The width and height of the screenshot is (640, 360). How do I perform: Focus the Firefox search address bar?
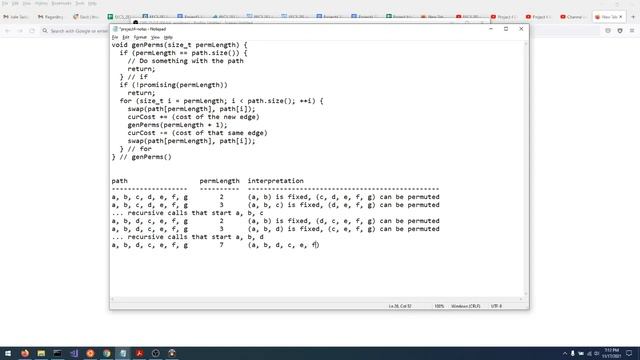coord(76,31)
